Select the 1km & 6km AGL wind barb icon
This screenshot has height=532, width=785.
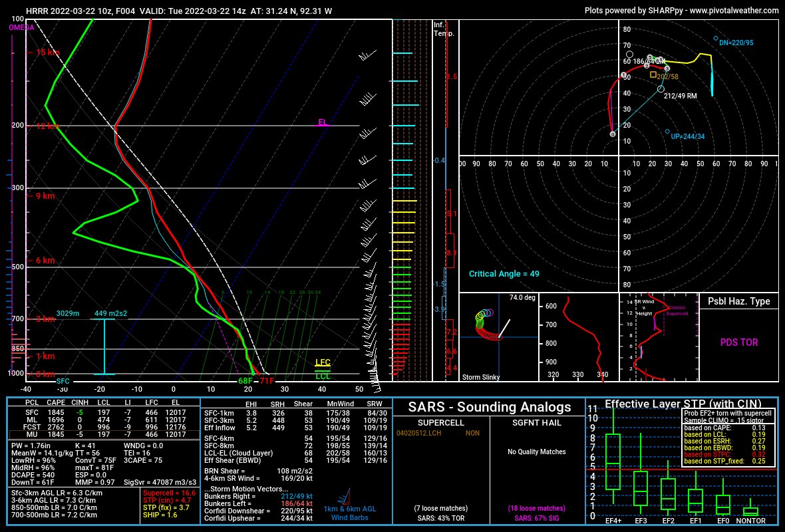tap(343, 497)
